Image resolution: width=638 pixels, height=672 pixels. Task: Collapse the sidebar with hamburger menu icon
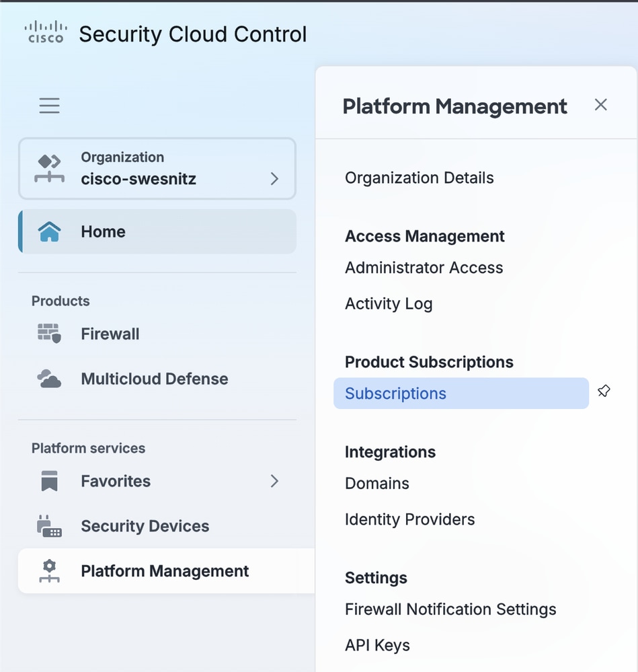point(49,106)
